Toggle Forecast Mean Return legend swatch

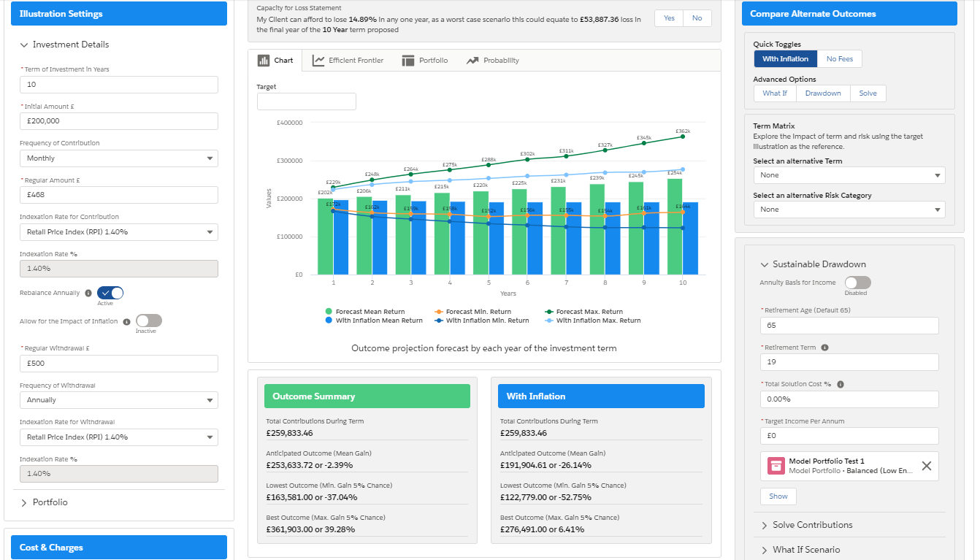[x=329, y=312]
